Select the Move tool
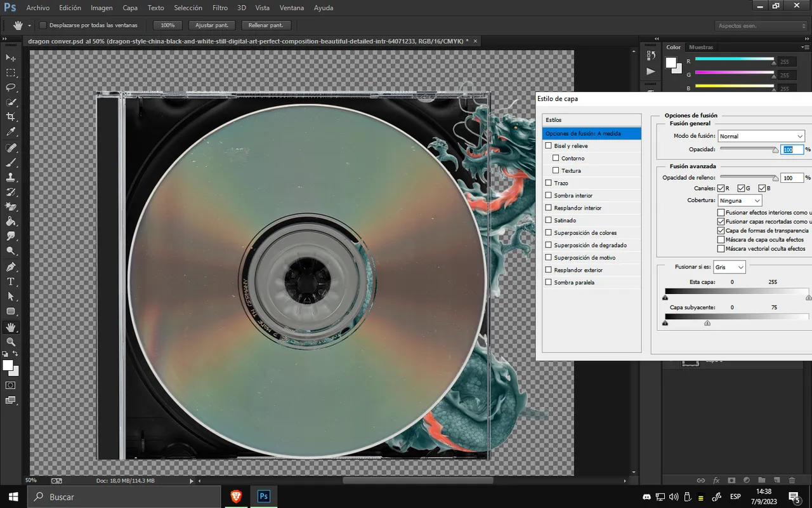Screen dimensions: 812x508 11,58
